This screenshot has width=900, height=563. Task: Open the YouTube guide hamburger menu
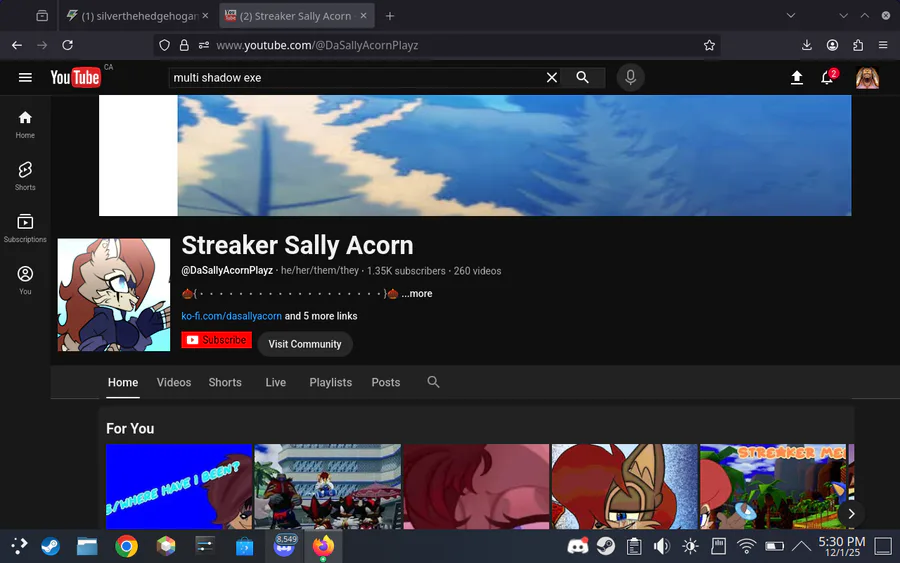click(25, 77)
